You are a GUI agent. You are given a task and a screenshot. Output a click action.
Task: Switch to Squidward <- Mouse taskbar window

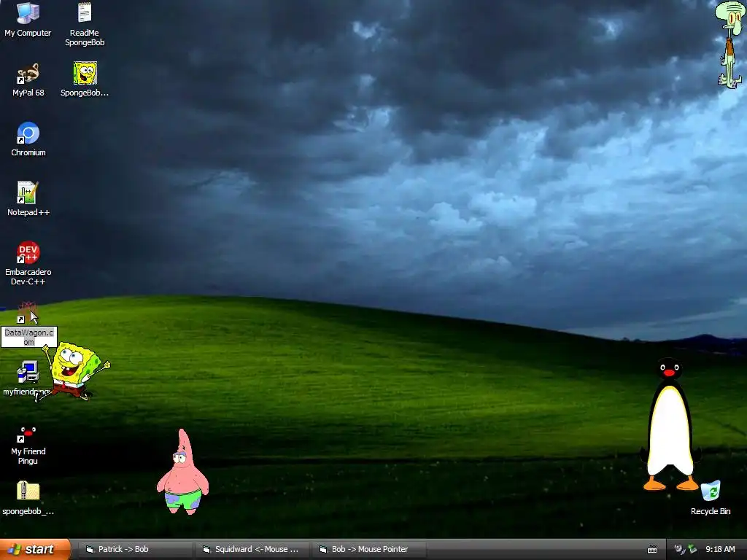[x=251, y=550]
